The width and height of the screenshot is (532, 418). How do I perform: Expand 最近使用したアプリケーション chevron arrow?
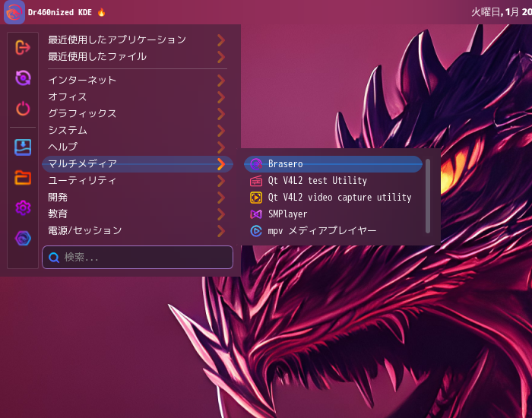[221, 40]
